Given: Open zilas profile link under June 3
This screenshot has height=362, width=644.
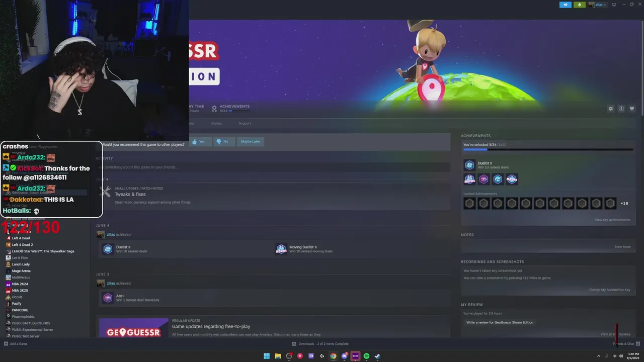Looking at the screenshot, I should (x=111, y=283).
